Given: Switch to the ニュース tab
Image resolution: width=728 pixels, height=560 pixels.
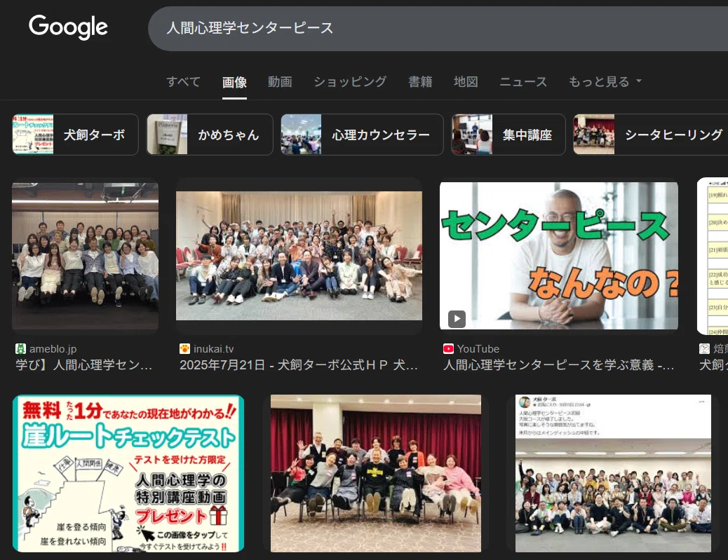Looking at the screenshot, I should [x=523, y=82].
